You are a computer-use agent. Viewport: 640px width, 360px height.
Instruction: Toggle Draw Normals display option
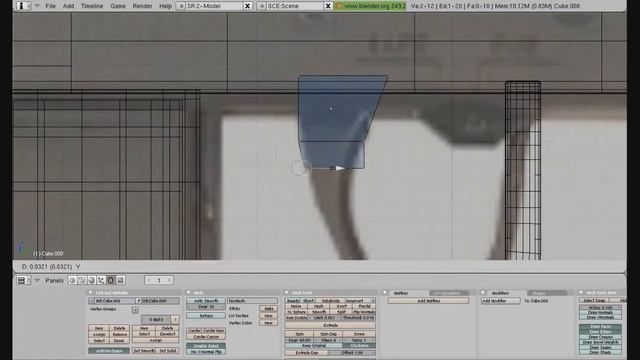[x=600, y=313]
